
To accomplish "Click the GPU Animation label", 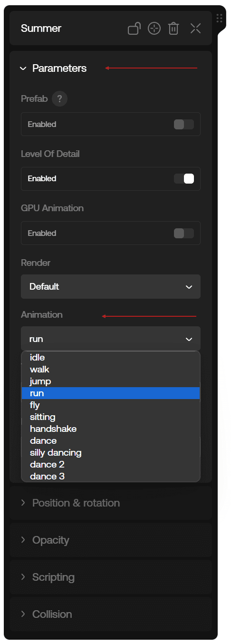I will pyautogui.click(x=52, y=208).
